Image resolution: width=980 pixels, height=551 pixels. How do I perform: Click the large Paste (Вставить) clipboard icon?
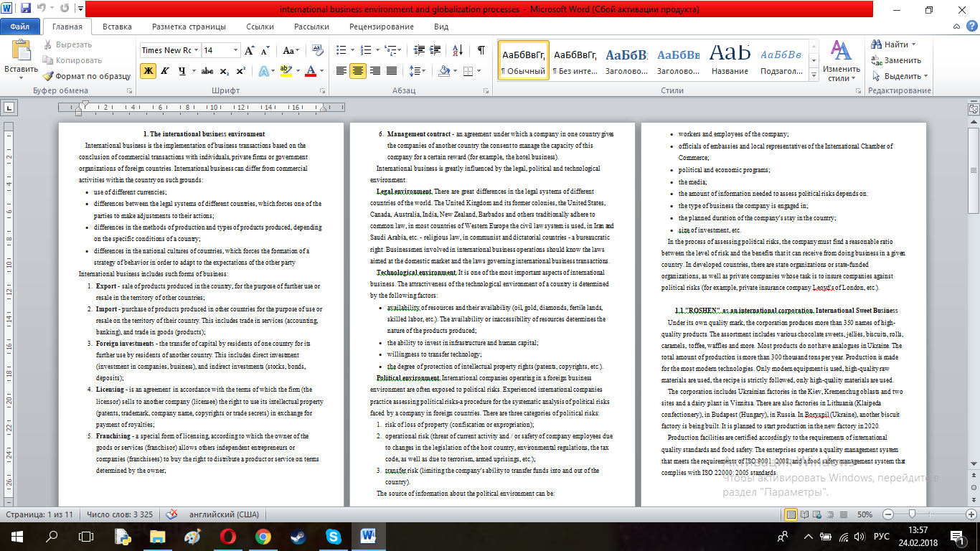21,50
